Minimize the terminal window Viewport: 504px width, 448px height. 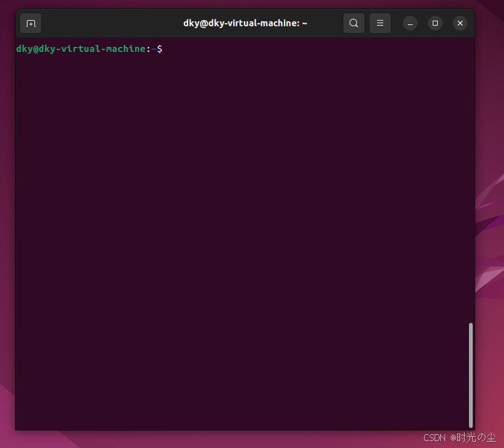[410, 23]
